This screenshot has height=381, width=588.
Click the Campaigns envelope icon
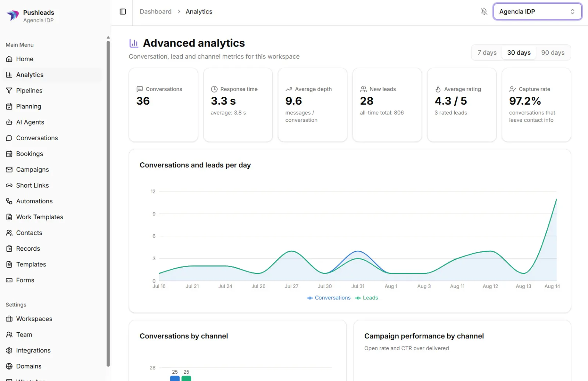point(9,170)
